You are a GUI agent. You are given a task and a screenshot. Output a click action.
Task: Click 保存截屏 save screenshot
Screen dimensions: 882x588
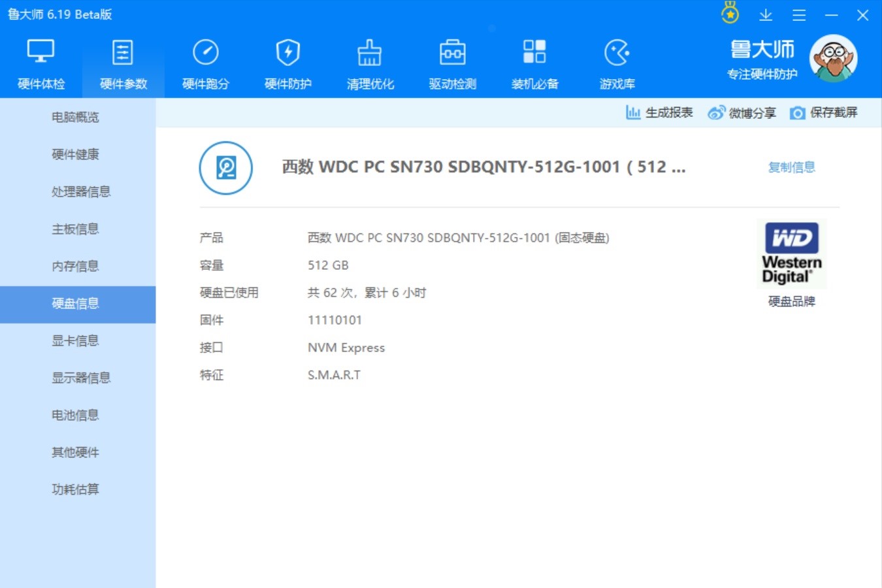click(x=823, y=112)
